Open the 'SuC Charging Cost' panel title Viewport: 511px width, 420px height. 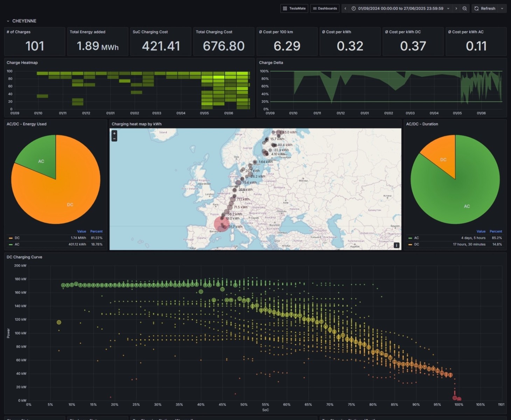[x=150, y=32]
